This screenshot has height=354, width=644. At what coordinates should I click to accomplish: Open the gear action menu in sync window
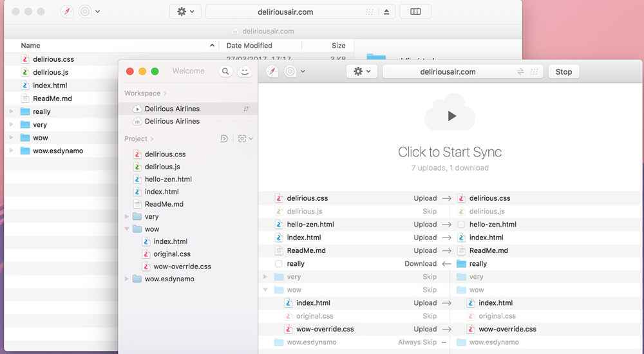(361, 71)
